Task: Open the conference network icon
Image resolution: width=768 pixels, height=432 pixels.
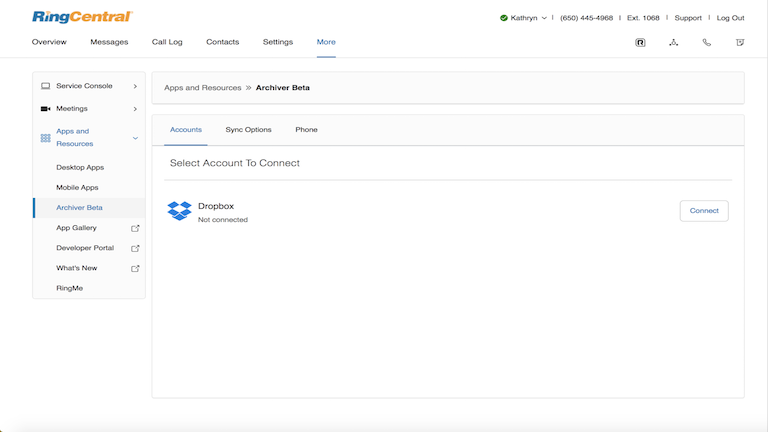Action: 674,42
